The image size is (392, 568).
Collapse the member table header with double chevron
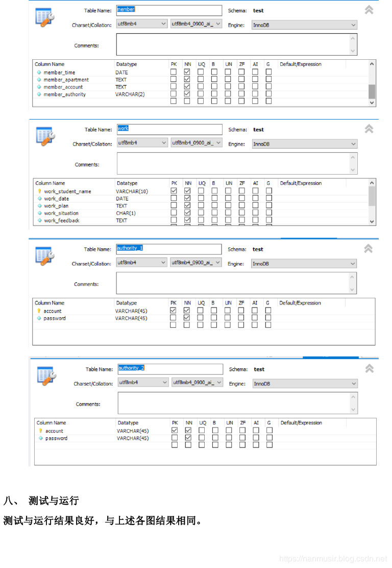coord(369,10)
